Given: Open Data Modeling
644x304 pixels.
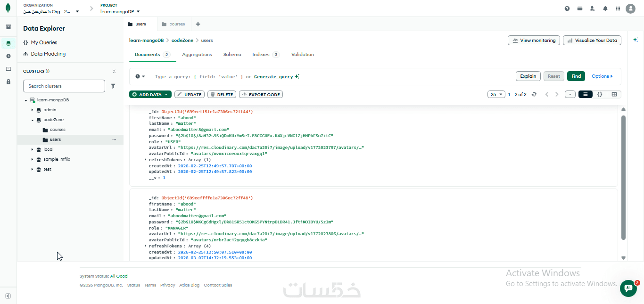Looking at the screenshot, I should [x=48, y=54].
